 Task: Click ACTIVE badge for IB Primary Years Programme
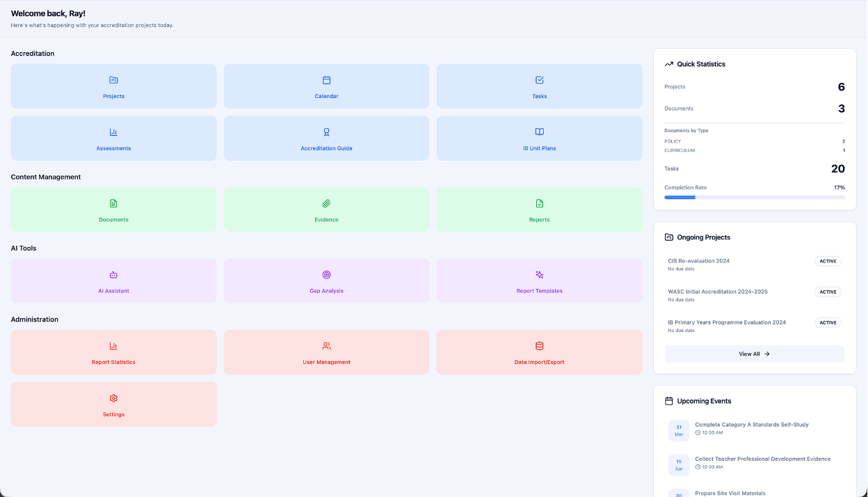coord(828,323)
